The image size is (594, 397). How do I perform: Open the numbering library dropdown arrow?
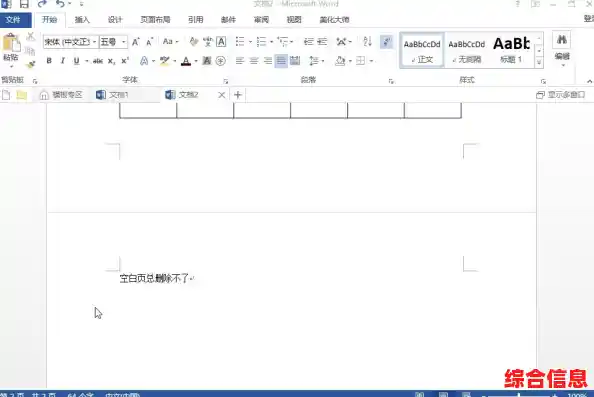[x=271, y=42]
